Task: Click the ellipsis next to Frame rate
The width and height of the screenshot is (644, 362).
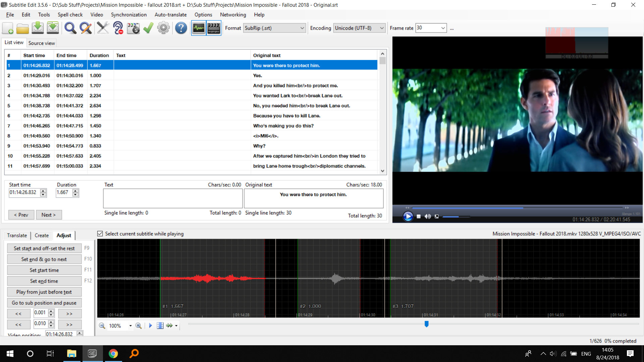Action: (452, 28)
